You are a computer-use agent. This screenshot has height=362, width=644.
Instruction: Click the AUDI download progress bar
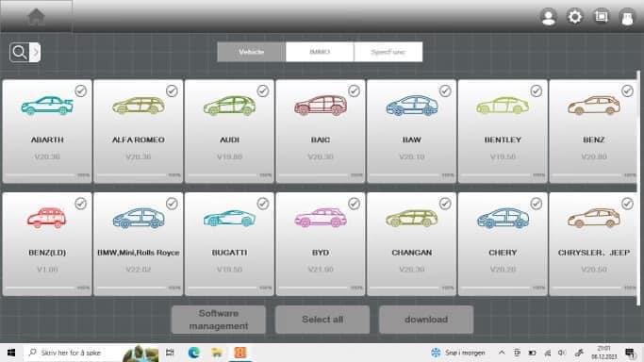click(223, 175)
